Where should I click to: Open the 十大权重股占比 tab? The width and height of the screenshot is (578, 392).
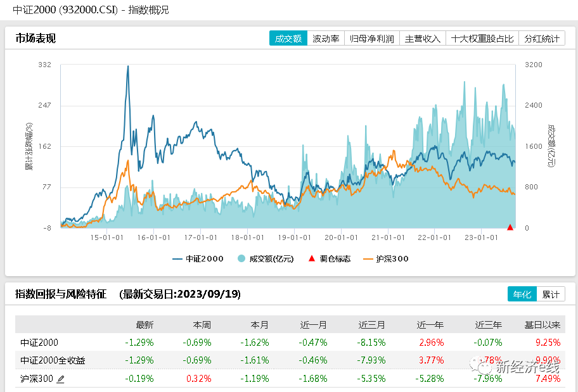point(482,39)
